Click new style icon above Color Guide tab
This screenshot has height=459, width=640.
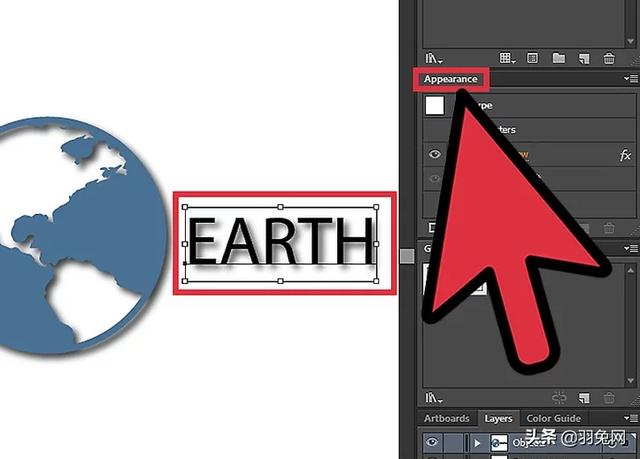point(584,398)
